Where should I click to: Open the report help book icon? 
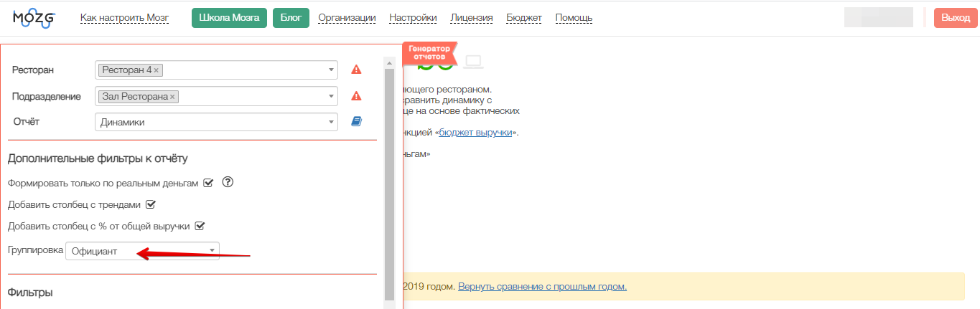(x=356, y=122)
